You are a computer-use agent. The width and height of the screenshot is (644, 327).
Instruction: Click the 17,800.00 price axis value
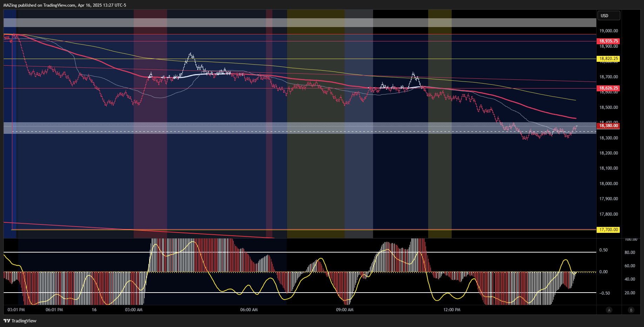point(609,214)
